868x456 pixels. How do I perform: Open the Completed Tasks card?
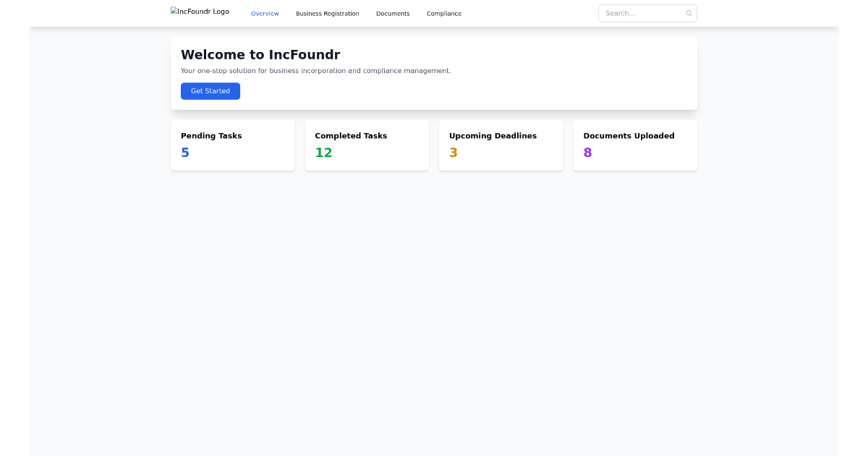[367, 145]
